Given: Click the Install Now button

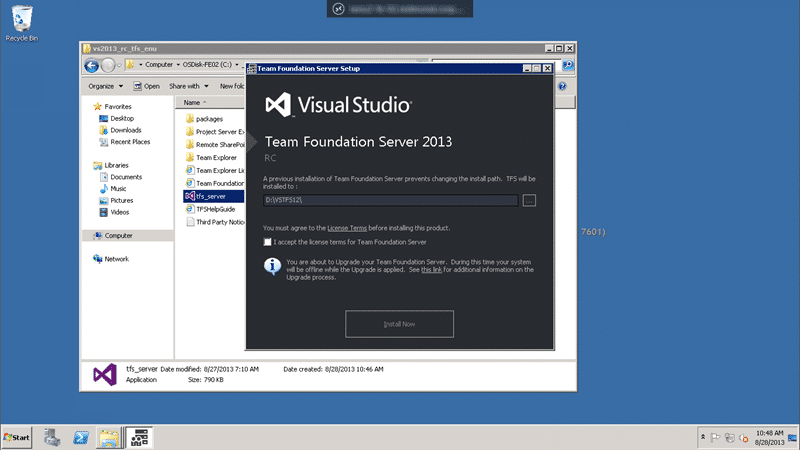Looking at the screenshot, I should click(399, 324).
